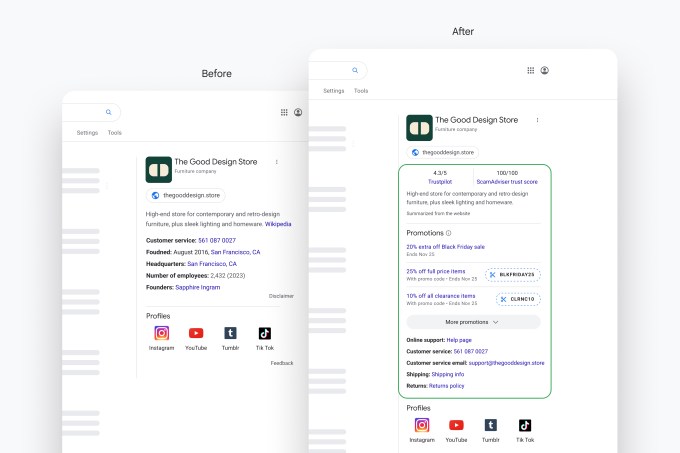Open the three-dot menu in Before panel
Screen dimensions: 680x453
click(x=277, y=162)
